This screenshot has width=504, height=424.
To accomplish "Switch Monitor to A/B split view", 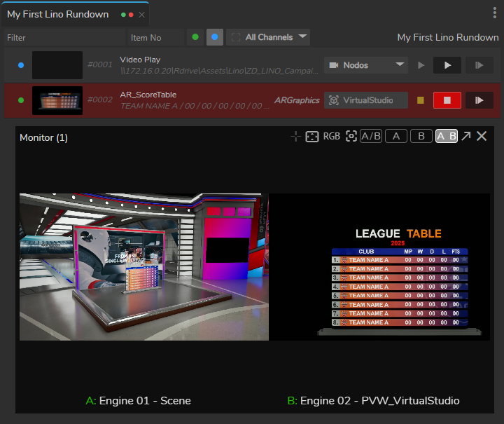I will (371, 137).
